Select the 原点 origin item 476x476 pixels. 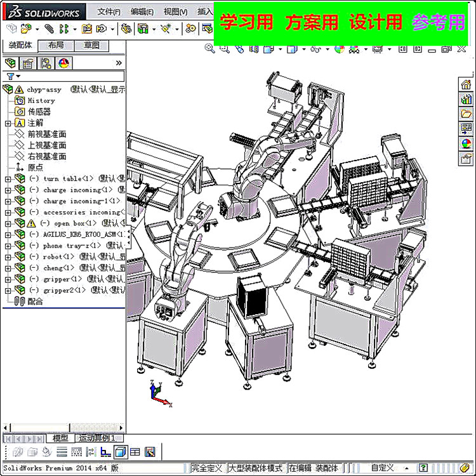pyautogui.click(x=35, y=168)
